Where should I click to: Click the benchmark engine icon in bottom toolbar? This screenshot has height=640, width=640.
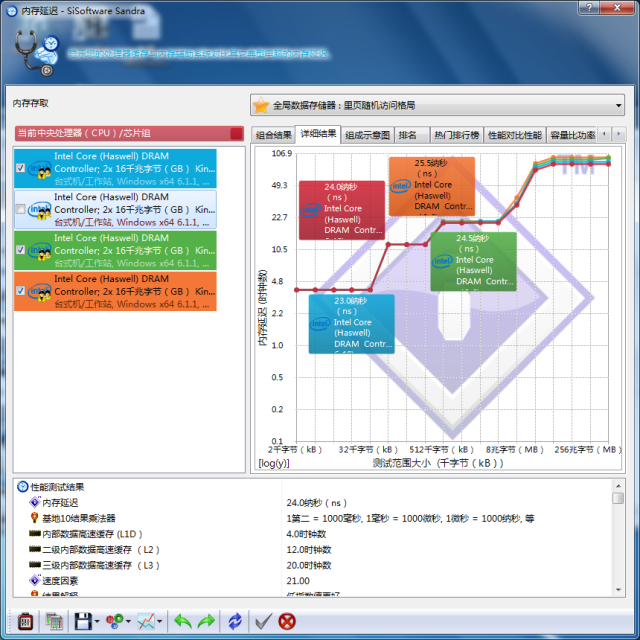pos(25,621)
